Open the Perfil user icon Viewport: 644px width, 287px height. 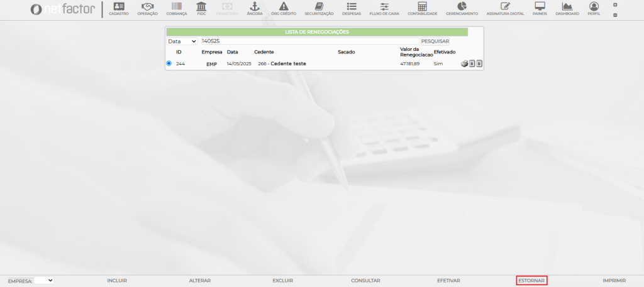(594, 7)
